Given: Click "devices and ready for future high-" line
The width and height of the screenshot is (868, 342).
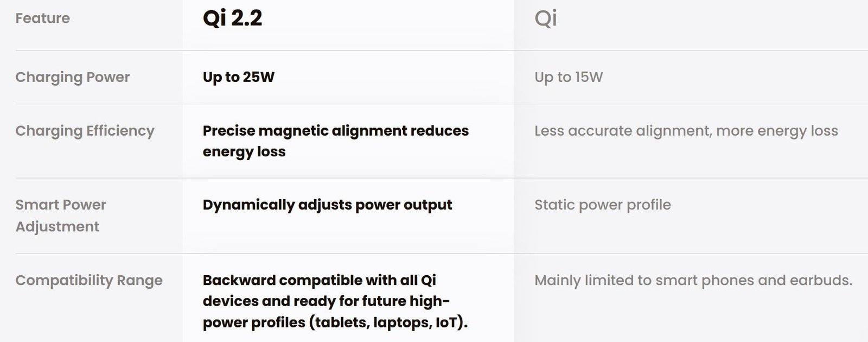Looking at the screenshot, I should (x=326, y=301).
